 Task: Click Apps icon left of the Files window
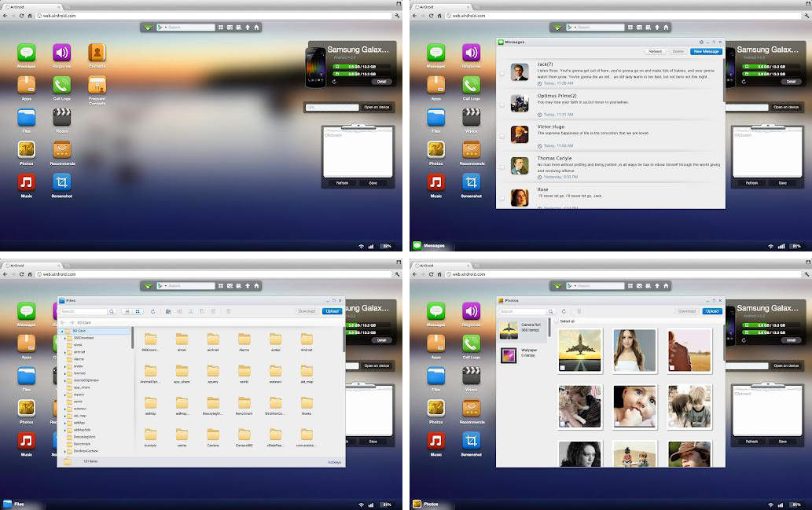coord(27,343)
